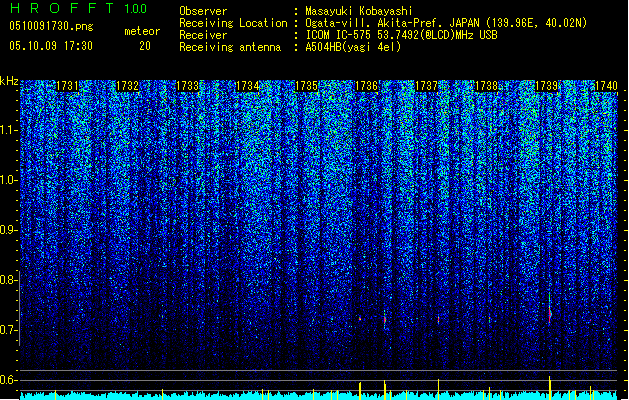Click the 'Observer' field label
629x400 pixels.
coord(203,11)
